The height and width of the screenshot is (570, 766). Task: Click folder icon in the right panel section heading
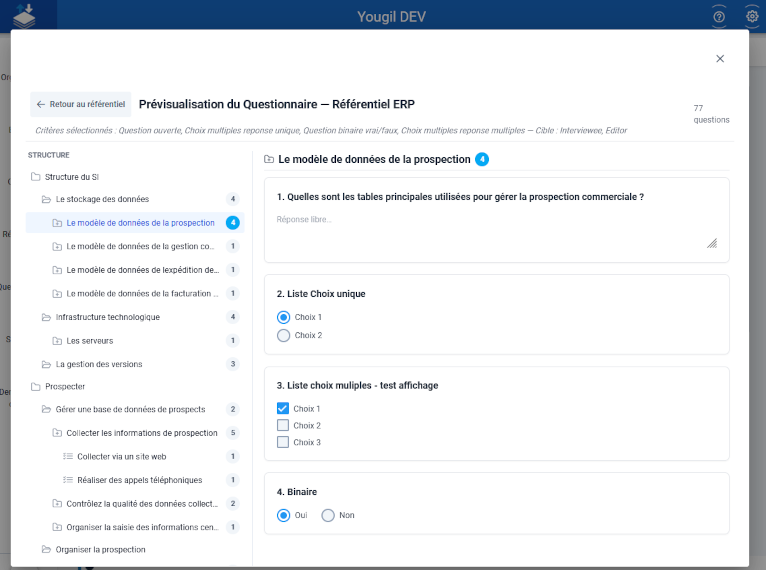point(269,159)
